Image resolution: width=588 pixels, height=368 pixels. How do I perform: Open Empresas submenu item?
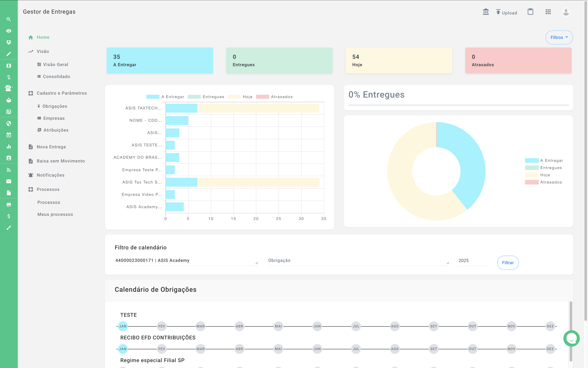coord(51,118)
